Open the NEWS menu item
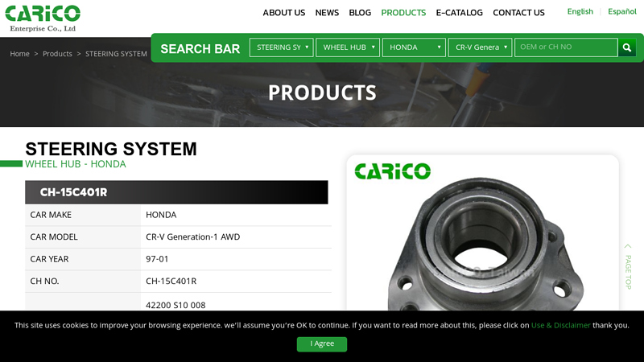Image resolution: width=644 pixels, height=362 pixels. pyautogui.click(x=327, y=13)
